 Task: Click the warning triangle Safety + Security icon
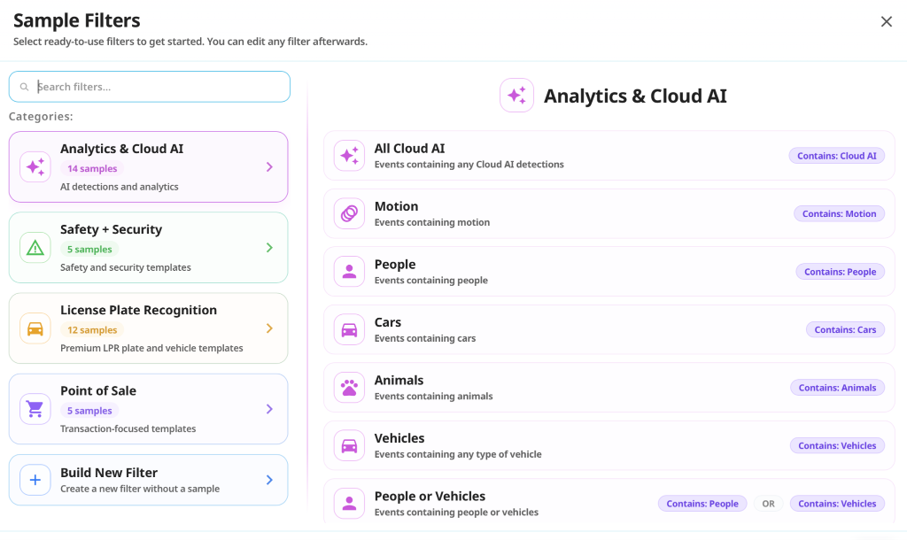pyautogui.click(x=35, y=248)
